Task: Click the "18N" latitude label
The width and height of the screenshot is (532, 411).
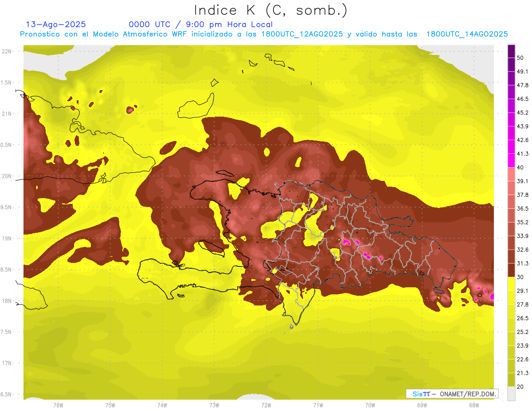Action: click(7, 301)
